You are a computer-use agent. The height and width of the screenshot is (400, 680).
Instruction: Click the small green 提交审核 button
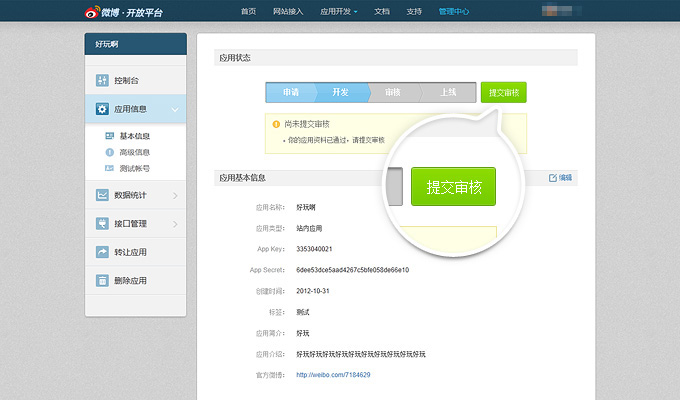[x=503, y=92]
